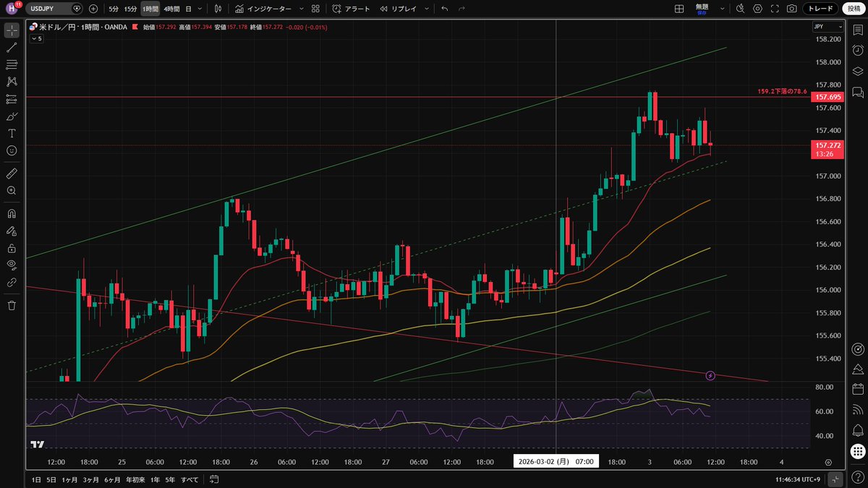Toggle the drawing link sync icon
The width and height of the screenshot is (868, 488).
12,283
